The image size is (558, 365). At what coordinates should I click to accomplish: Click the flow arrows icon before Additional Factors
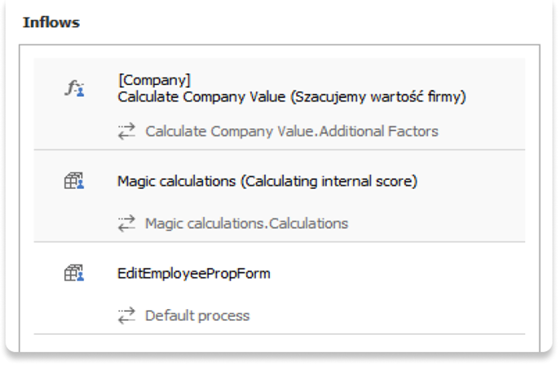(x=127, y=131)
